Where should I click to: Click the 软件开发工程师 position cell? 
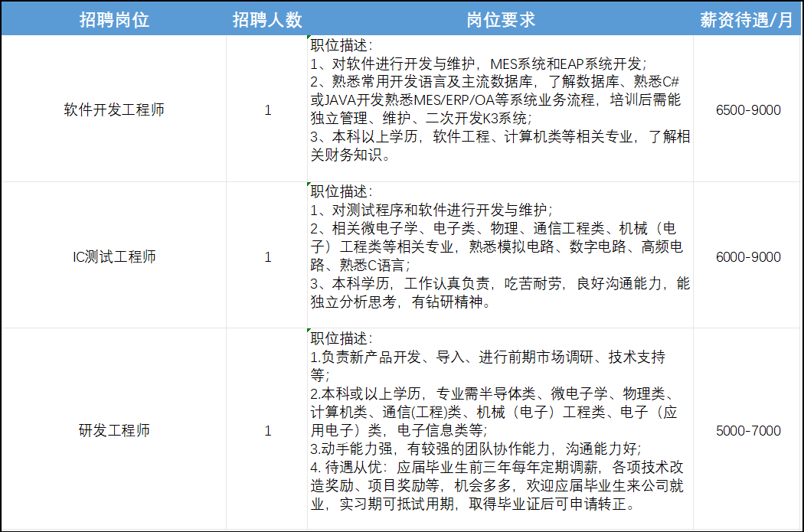click(114, 109)
